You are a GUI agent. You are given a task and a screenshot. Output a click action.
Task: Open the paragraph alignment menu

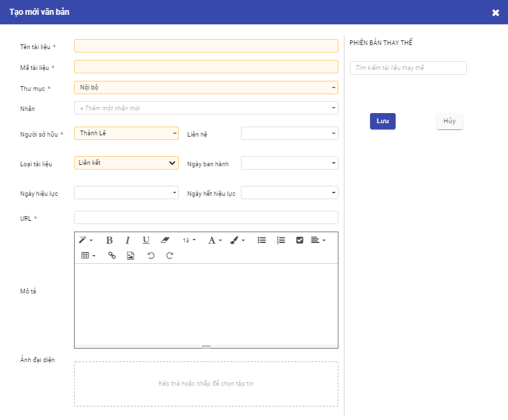[x=318, y=240]
